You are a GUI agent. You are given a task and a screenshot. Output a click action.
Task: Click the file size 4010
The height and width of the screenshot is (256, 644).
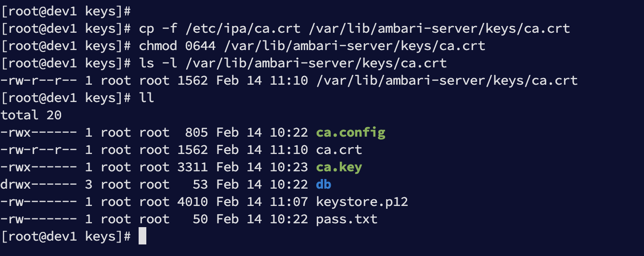pos(193,202)
